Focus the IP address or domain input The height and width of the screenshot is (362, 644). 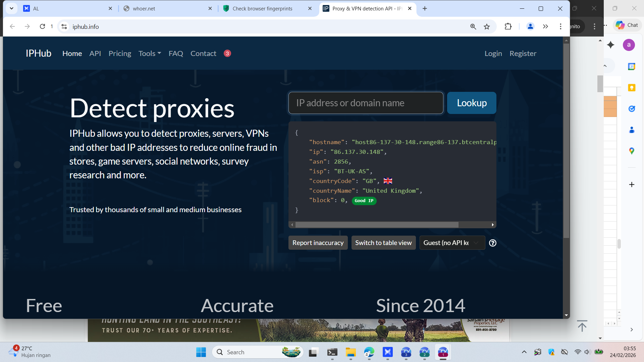point(366,103)
